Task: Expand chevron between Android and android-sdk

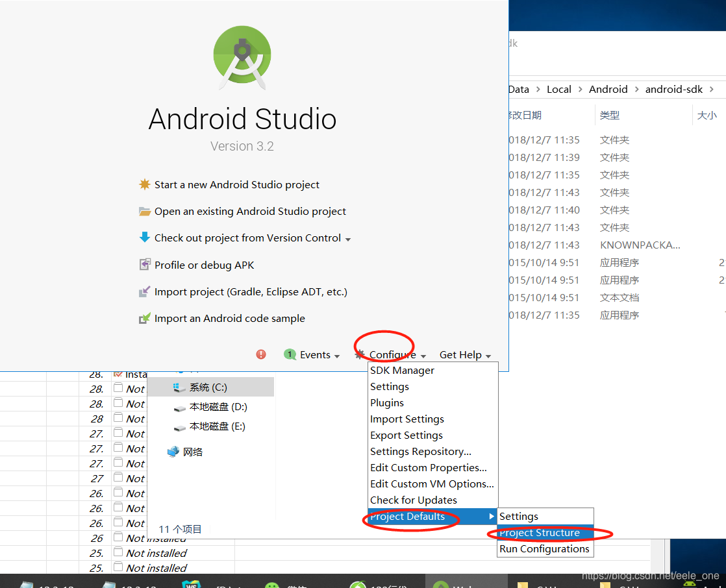Action: pyautogui.click(x=636, y=90)
